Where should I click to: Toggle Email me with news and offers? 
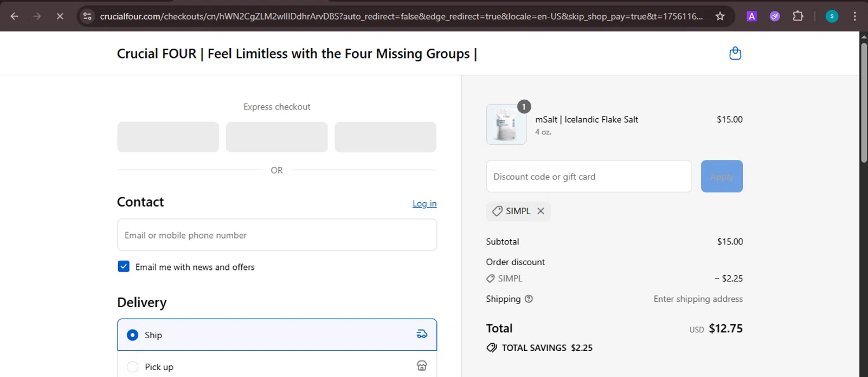[x=123, y=266]
